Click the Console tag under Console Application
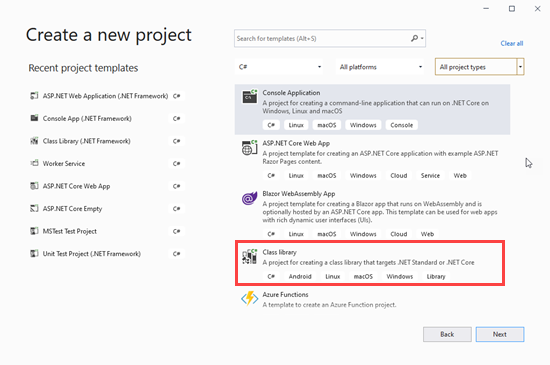The width and height of the screenshot is (550, 365). [402, 125]
